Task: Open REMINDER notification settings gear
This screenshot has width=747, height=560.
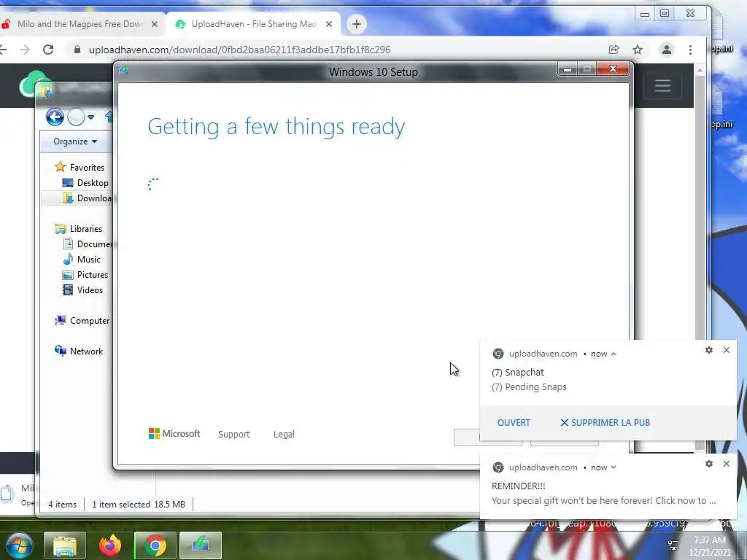Action: pyautogui.click(x=709, y=464)
